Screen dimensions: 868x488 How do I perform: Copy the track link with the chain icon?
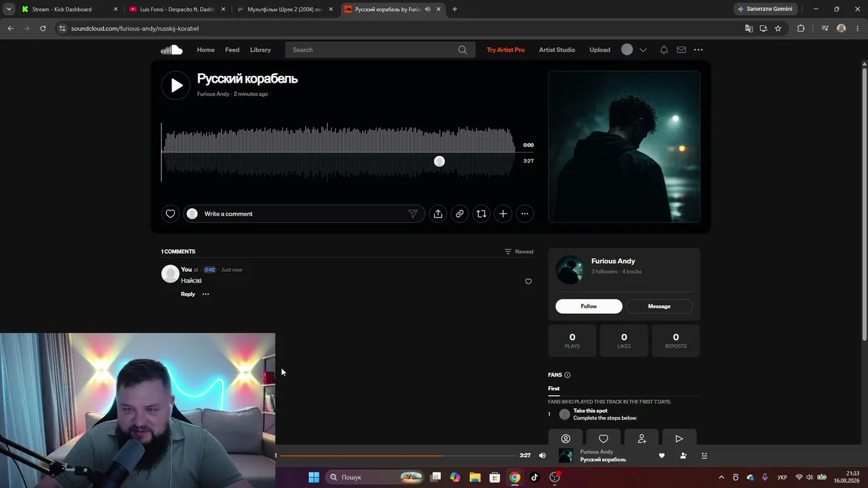[x=460, y=213]
